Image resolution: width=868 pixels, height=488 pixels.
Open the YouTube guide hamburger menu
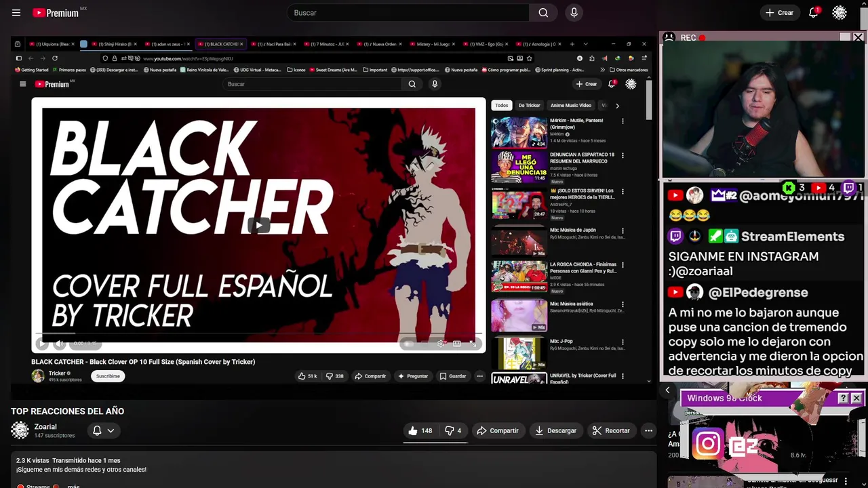click(16, 13)
